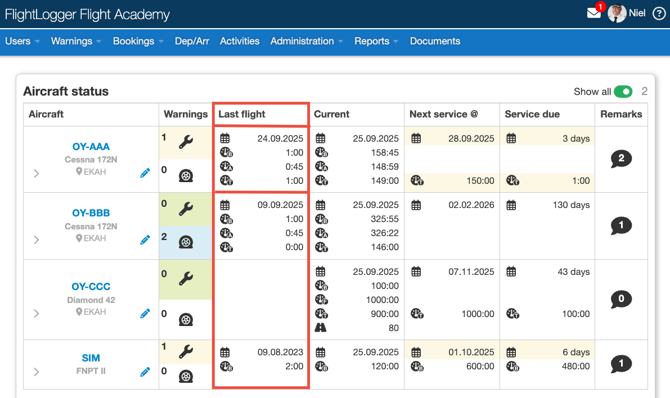Click the OY-CCC next service timer icon
Viewport: 670px width, 398px height.
pos(417,314)
